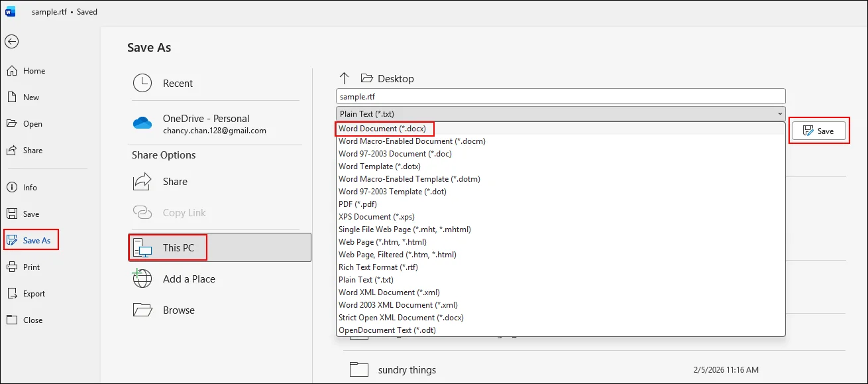The width and height of the screenshot is (868, 384).
Task: Click the Browse folder icon
Action: (x=142, y=310)
